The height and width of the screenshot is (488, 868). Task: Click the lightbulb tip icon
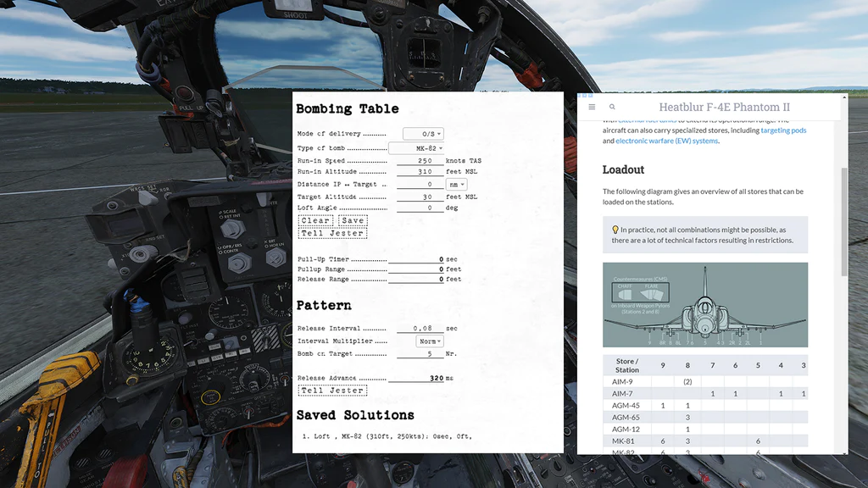click(615, 230)
